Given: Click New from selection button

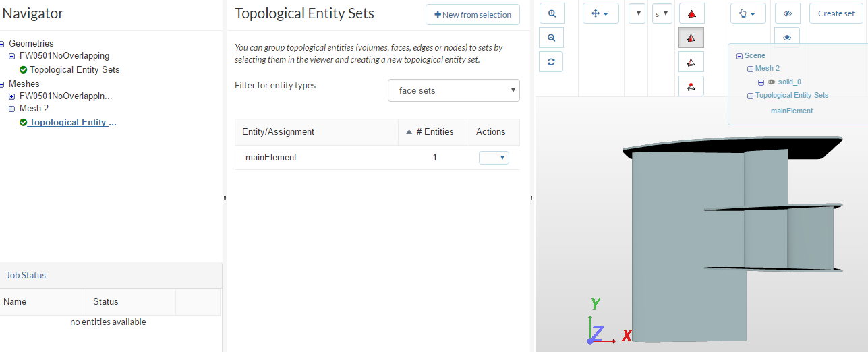Looking at the screenshot, I should click(x=472, y=14).
